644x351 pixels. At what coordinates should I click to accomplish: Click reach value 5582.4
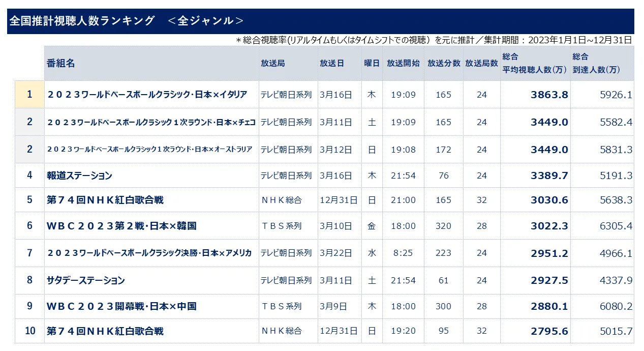tap(616, 122)
